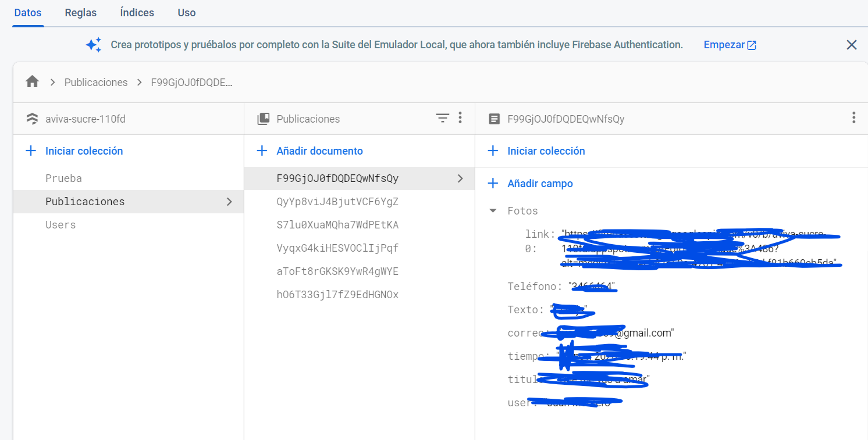Click Añadir documento

point(319,151)
